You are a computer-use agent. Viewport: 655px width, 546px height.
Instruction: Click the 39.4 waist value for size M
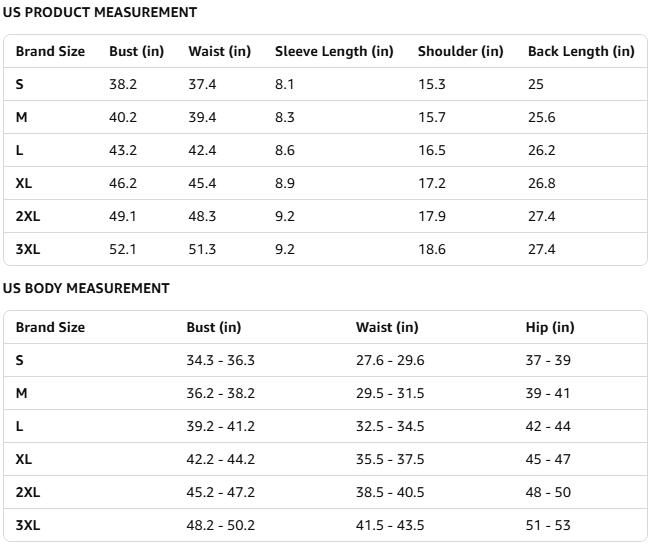pos(202,117)
